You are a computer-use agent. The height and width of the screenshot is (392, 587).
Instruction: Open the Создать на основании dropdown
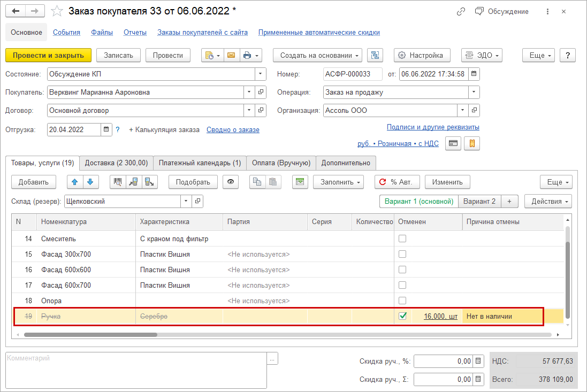[317, 56]
